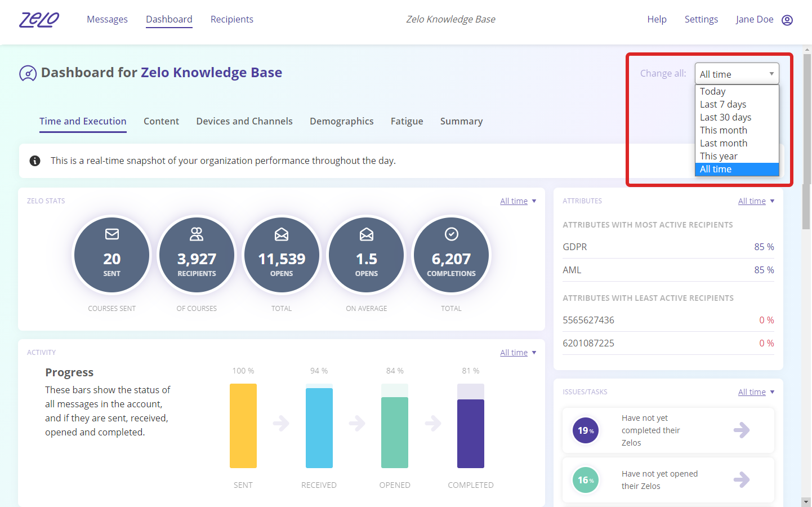The image size is (812, 507).
Task: Click the green Opened progress bar
Action: 395,433
